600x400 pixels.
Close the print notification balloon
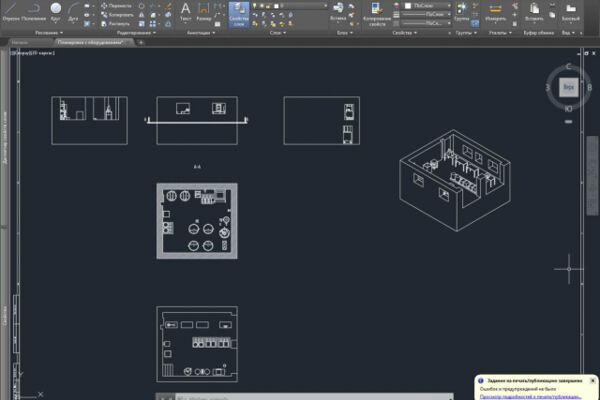[x=593, y=380]
